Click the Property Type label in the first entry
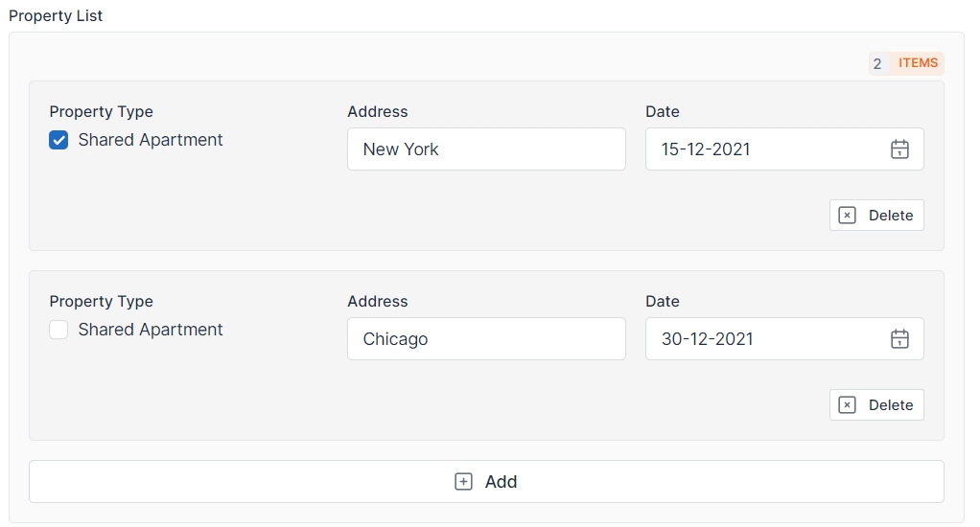Image resolution: width=980 pixels, height=527 pixels. pyautogui.click(x=102, y=112)
